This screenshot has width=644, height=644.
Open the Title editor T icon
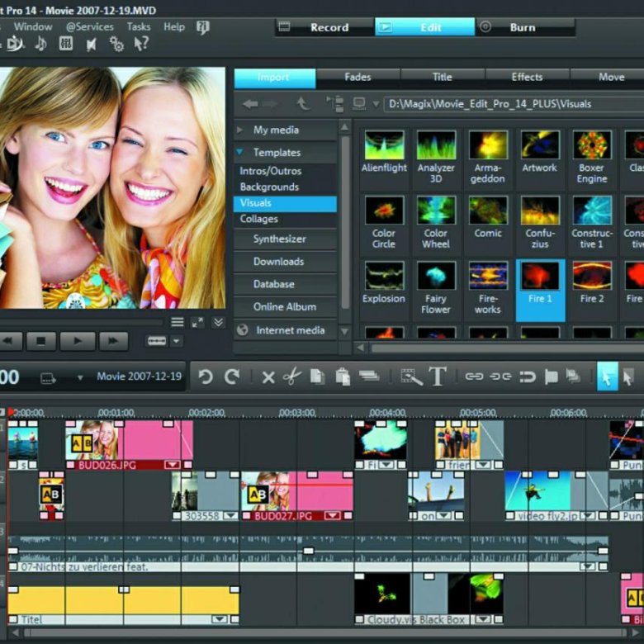tap(438, 377)
